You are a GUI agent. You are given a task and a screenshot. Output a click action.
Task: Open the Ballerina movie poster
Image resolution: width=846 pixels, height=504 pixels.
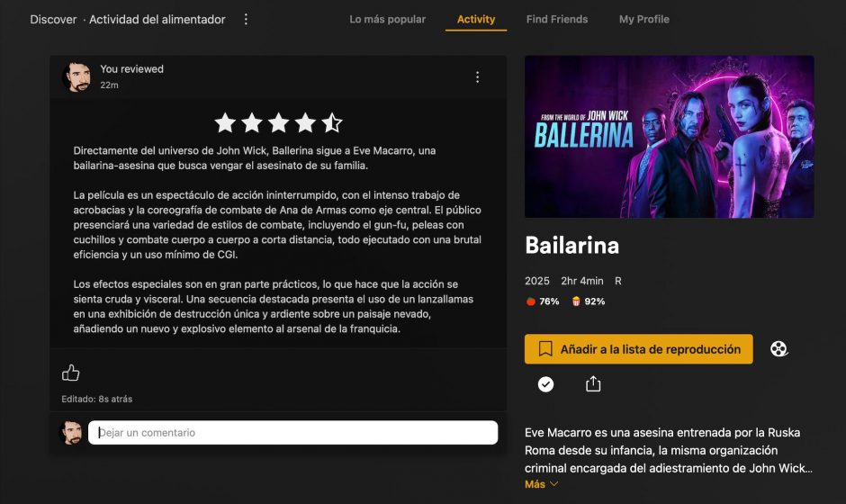pyautogui.click(x=669, y=137)
